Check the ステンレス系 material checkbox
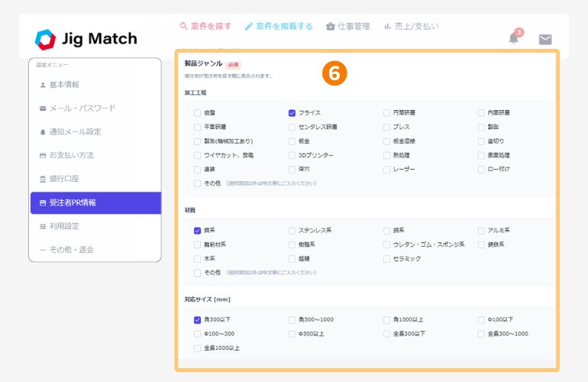The width and height of the screenshot is (588, 382). tap(292, 231)
